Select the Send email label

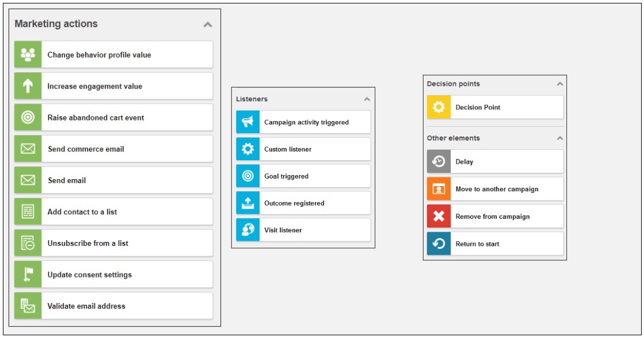click(67, 180)
